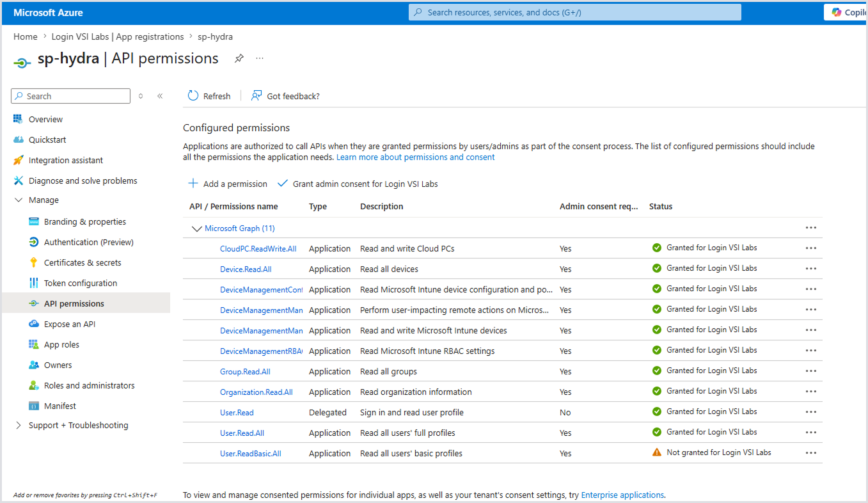Click the App roles grid icon
This screenshot has height=503, width=868.
click(x=34, y=344)
